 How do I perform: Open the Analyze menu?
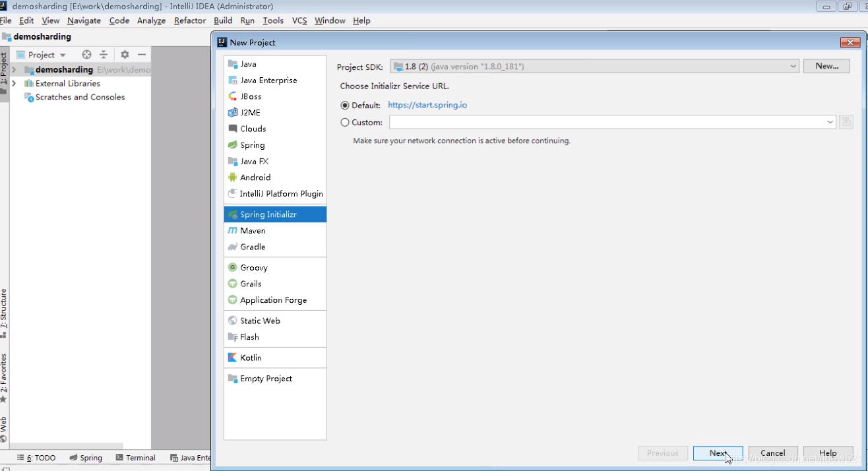tap(151, 20)
